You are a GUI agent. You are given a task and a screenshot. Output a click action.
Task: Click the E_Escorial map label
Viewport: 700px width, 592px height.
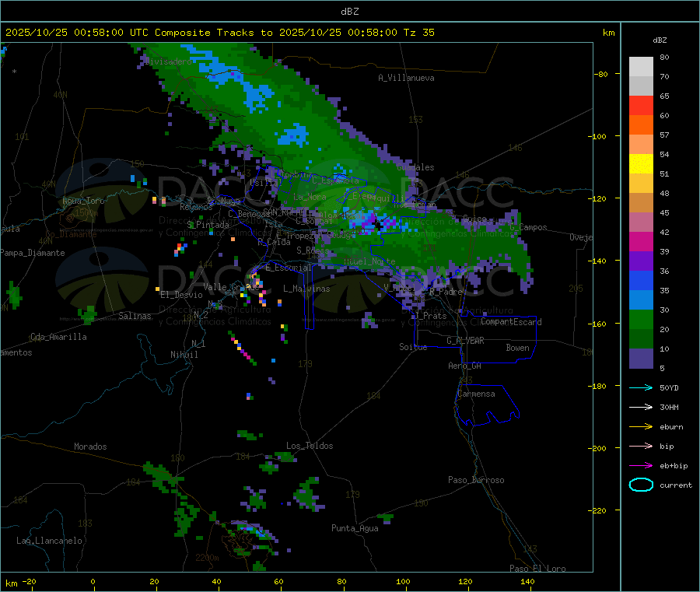tap(288, 268)
